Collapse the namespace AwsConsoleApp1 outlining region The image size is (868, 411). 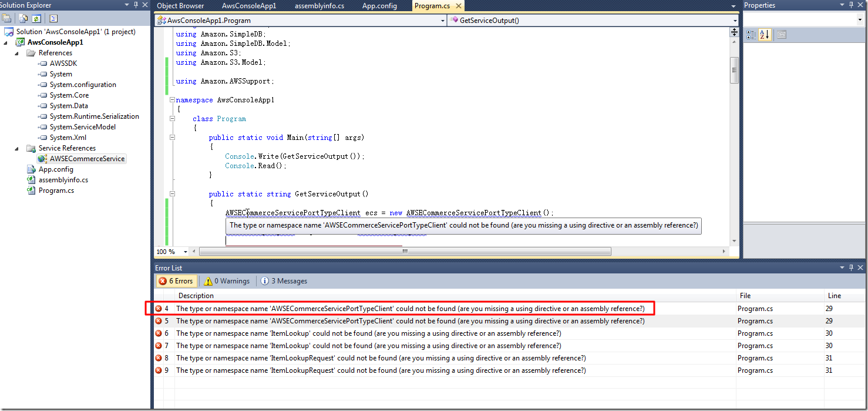click(x=172, y=100)
